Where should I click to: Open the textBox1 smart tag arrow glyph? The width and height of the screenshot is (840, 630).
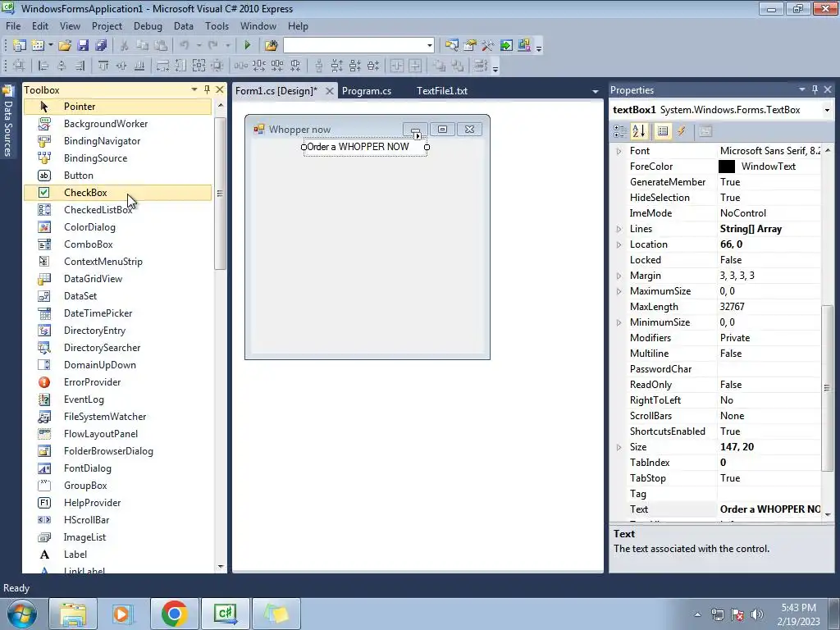(x=418, y=136)
